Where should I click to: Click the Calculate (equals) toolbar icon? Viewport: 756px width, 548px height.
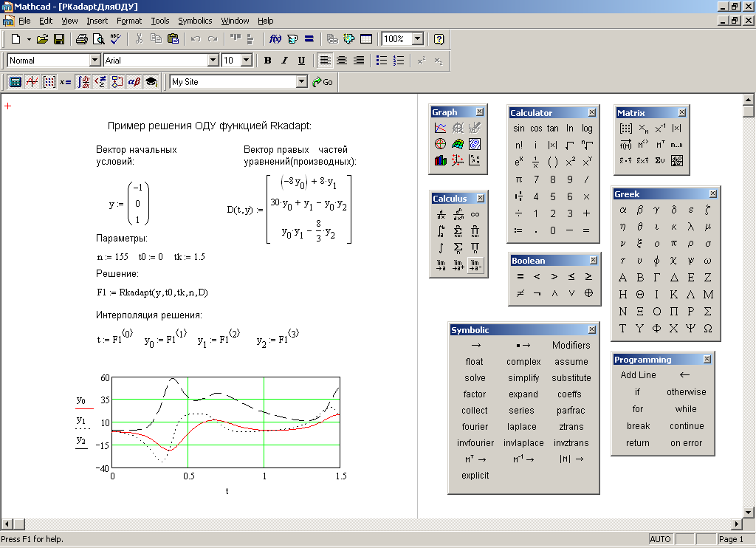click(309, 39)
